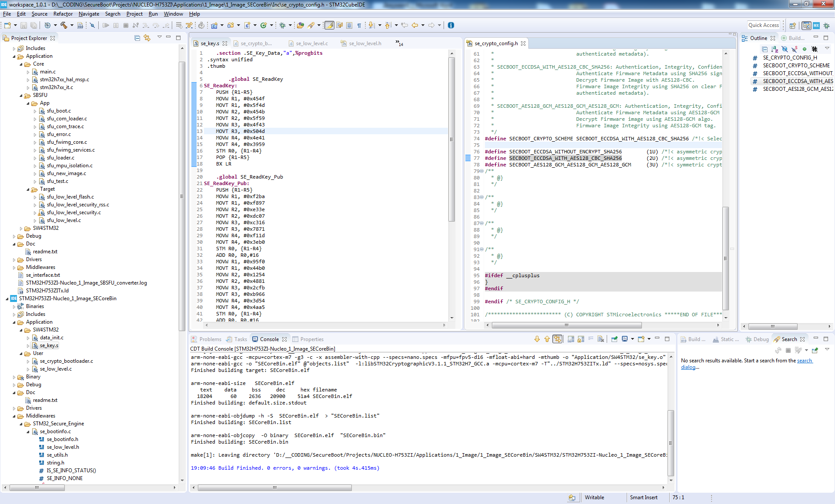Sort Outline entries alphabetically
Screen dimensions: 835x504
pyautogui.click(x=775, y=49)
